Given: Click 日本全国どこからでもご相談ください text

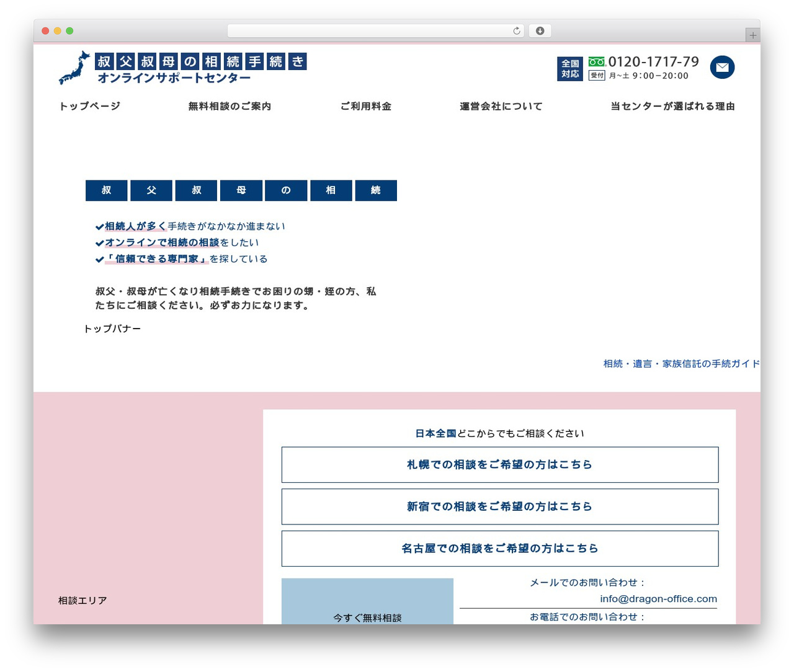Looking at the screenshot, I should [x=500, y=433].
